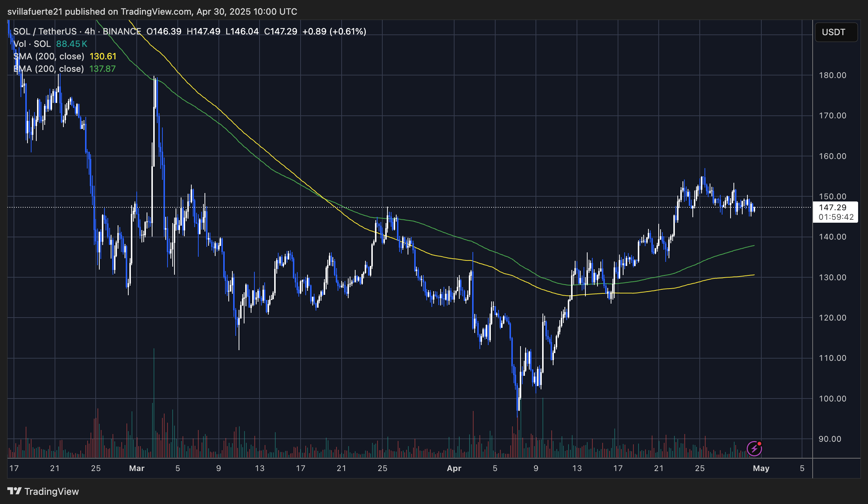Click the candle countdown timer 01:59:42
The image size is (868, 504).
[x=836, y=217]
